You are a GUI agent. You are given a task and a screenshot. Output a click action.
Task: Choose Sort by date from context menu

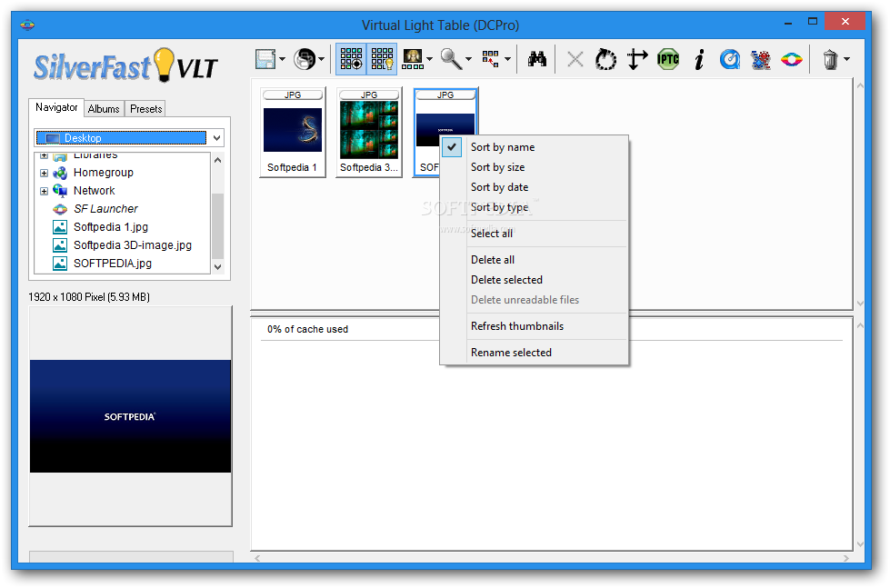[x=499, y=187]
